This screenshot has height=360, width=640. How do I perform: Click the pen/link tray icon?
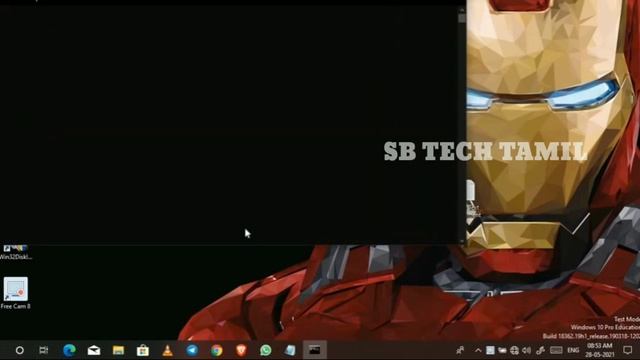(540, 350)
